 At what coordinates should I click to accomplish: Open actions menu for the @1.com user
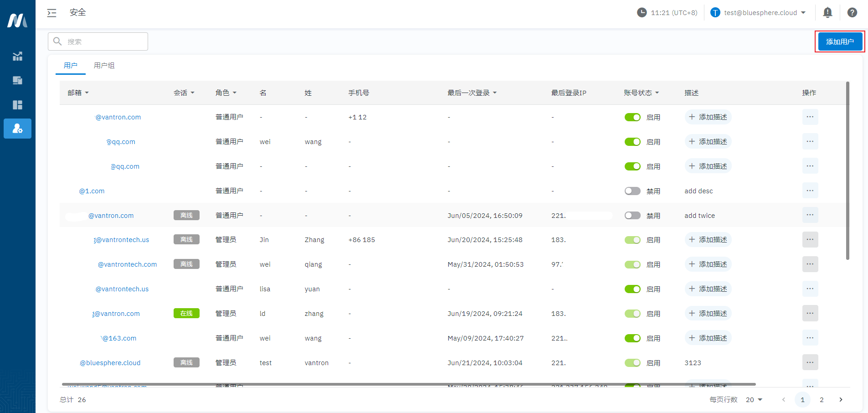pyautogui.click(x=810, y=191)
